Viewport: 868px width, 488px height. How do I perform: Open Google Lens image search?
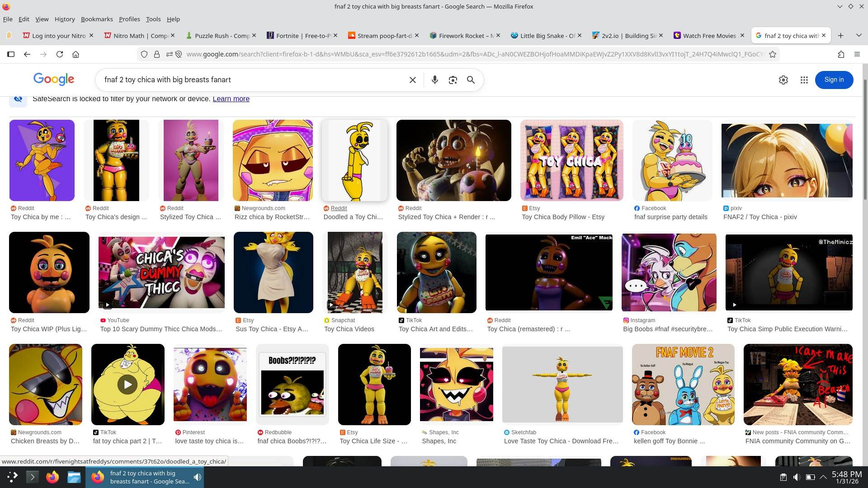click(453, 80)
